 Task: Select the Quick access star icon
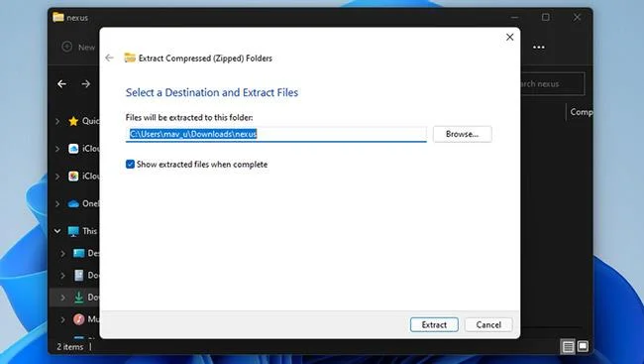pyautogui.click(x=73, y=121)
